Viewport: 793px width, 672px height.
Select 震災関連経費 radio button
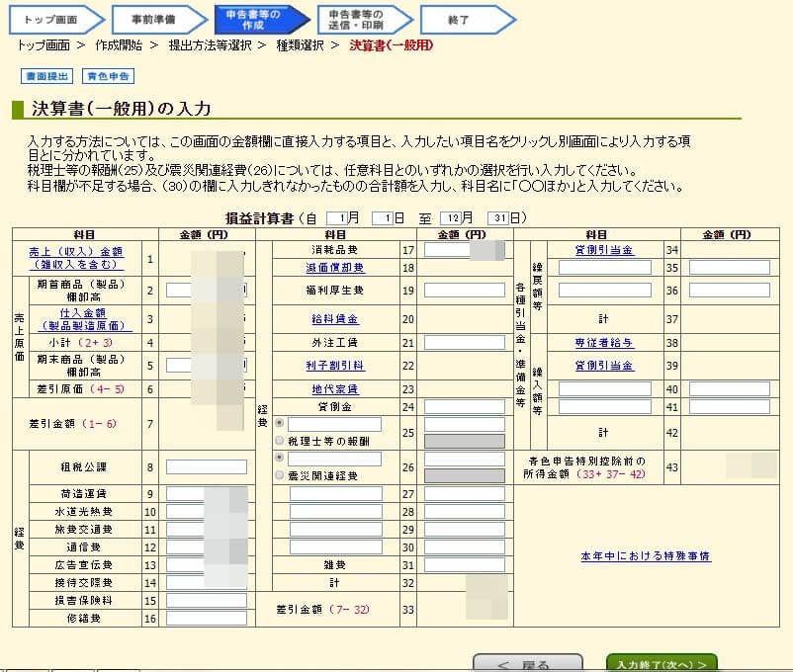pos(279,474)
